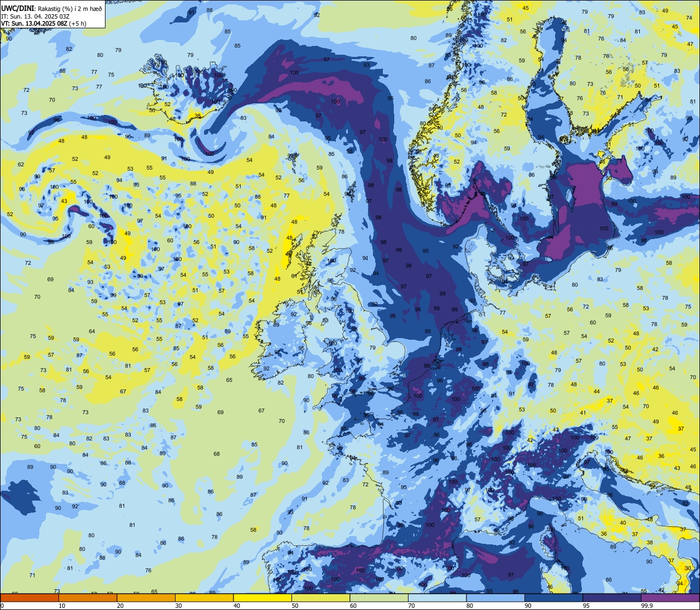The image size is (700, 610).
Task: Click the 95–99.9 indigo legend segment
Action: click(x=612, y=597)
